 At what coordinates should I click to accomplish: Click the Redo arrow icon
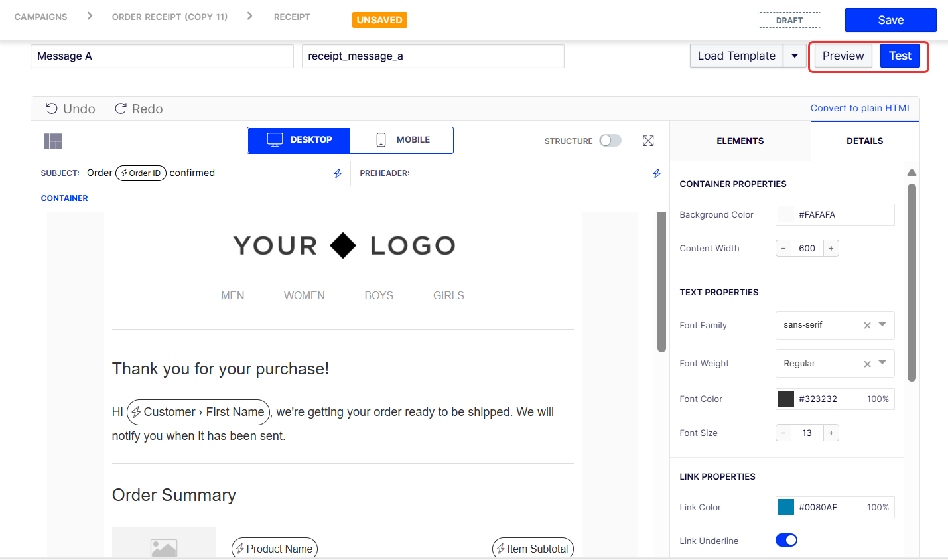(121, 109)
